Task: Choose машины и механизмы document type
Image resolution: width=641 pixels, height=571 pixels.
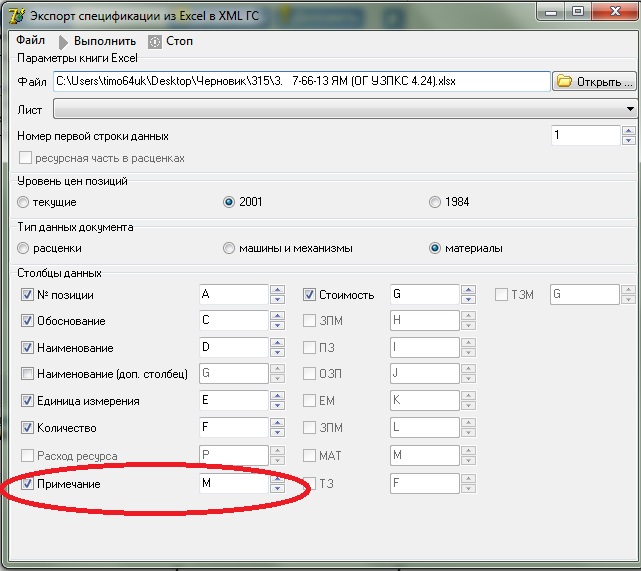Action: [229, 248]
